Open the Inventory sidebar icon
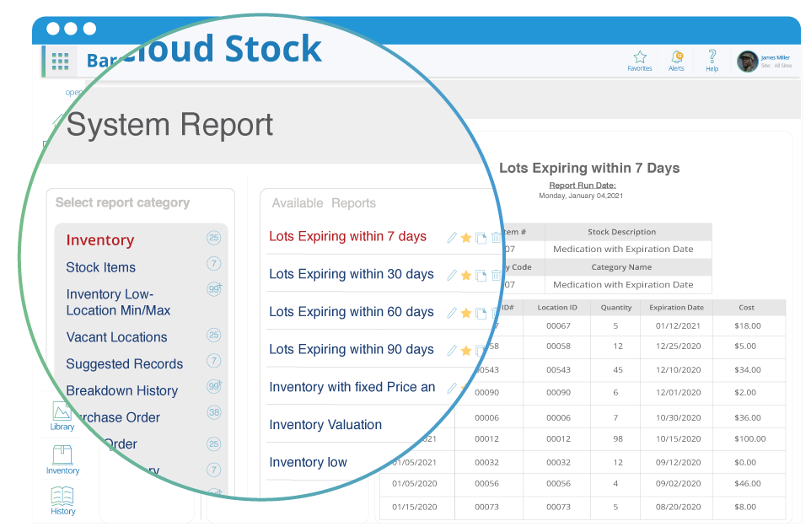 pyautogui.click(x=62, y=460)
